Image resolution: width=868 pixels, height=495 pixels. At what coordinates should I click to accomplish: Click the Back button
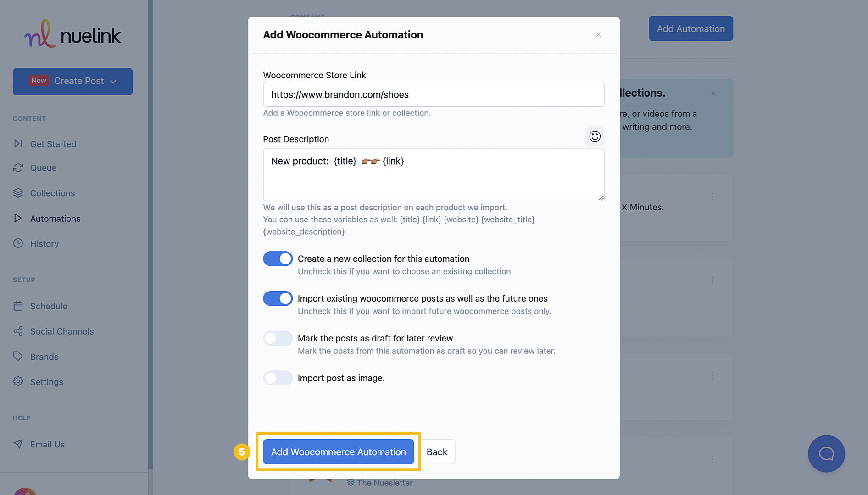pos(437,452)
